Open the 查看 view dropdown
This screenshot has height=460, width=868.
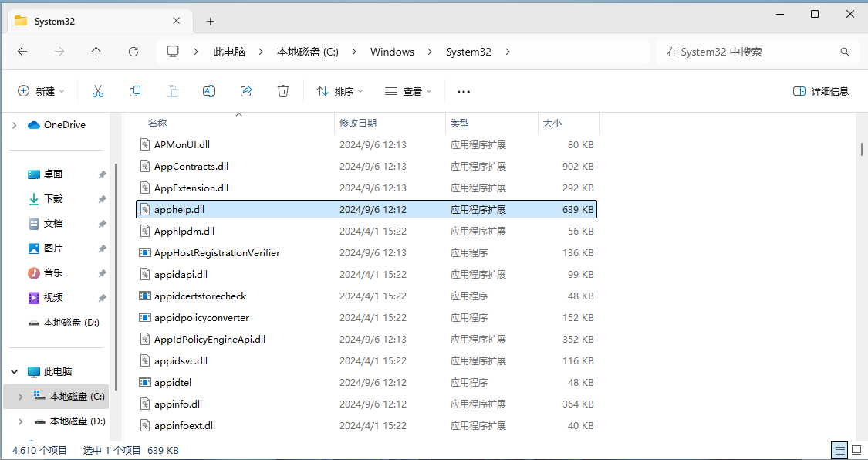(408, 91)
